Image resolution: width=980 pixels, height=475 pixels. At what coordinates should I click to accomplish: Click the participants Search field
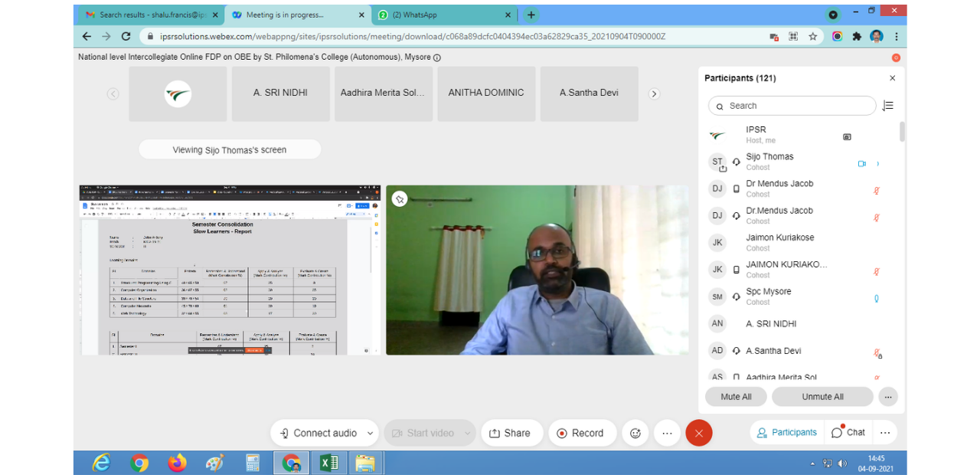[x=796, y=106]
